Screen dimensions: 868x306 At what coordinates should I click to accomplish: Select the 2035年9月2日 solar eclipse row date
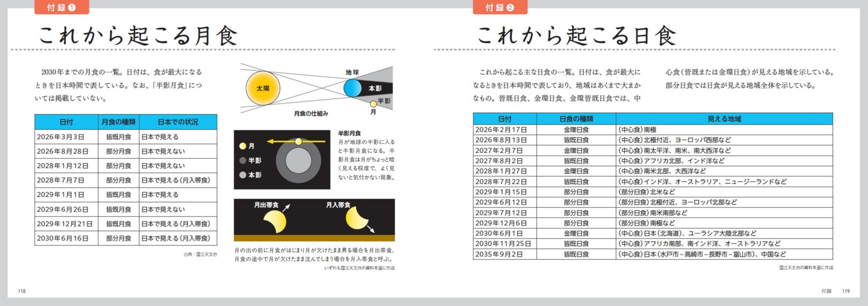[x=501, y=254]
